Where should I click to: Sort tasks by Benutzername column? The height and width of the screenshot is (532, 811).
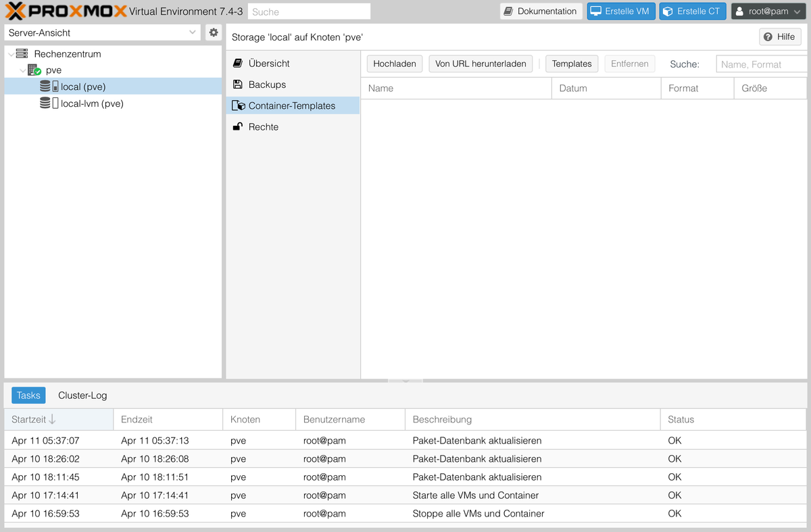click(x=350, y=419)
